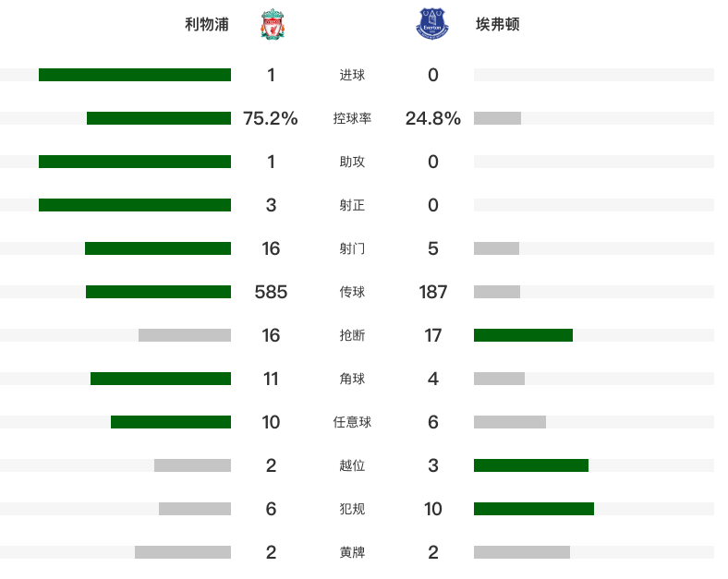Select the 黄牌 yellow cards label
728x579 pixels.
click(352, 552)
